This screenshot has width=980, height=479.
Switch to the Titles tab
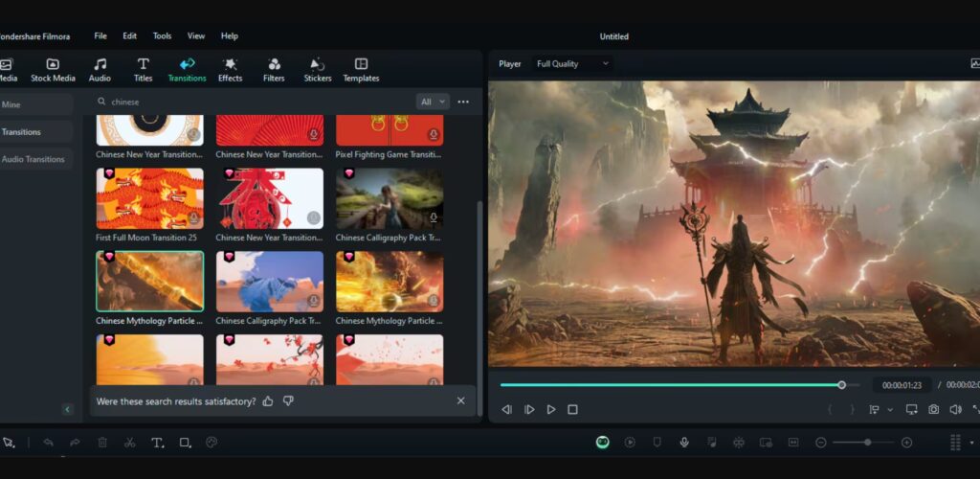click(x=144, y=71)
